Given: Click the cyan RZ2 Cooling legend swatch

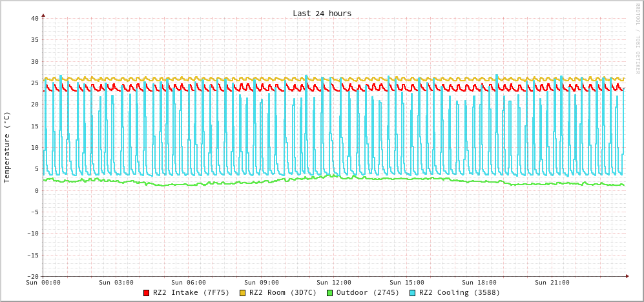Looking at the screenshot, I should coord(412,293).
